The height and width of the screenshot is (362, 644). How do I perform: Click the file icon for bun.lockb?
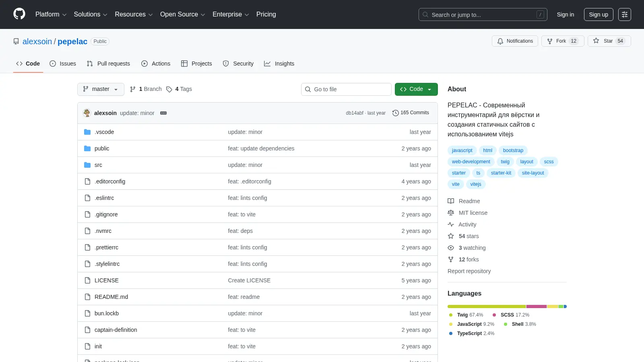[x=87, y=313]
